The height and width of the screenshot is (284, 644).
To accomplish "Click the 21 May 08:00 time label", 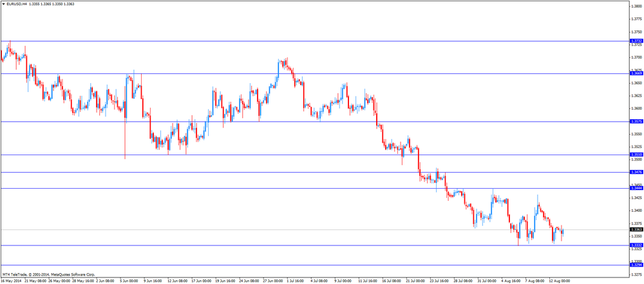I will [35, 281].
